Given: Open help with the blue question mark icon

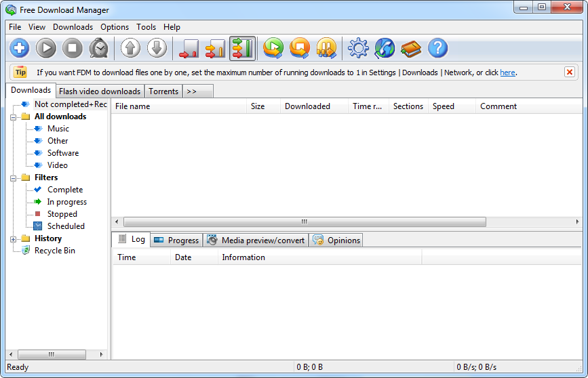Looking at the screenshot, I should pyautogui.click(x=437, y=48).
